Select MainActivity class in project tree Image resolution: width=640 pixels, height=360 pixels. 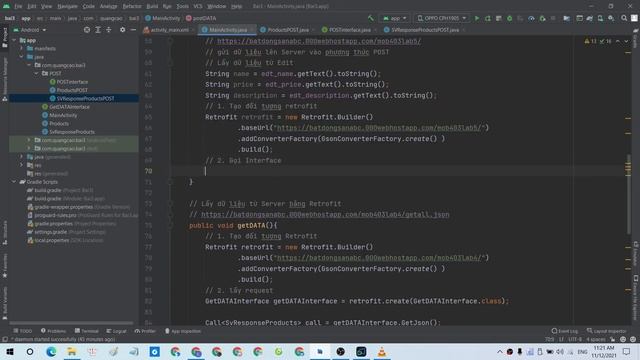(63, 116)
